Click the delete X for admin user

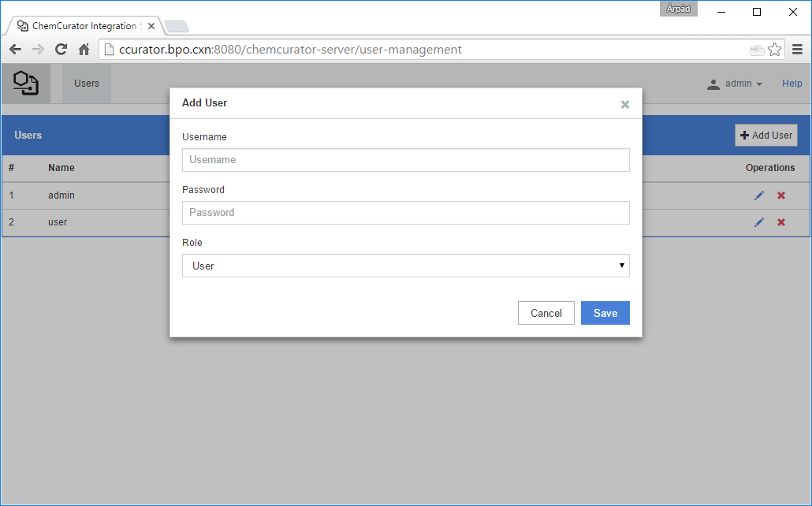click(781, 195)
